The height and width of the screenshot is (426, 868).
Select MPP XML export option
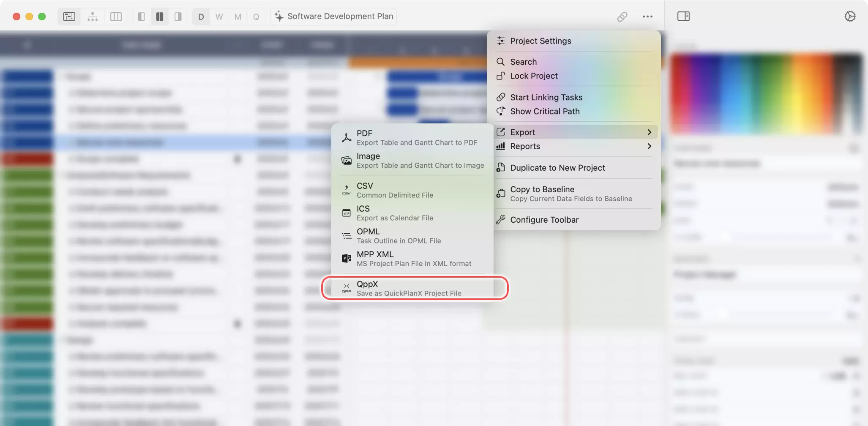[x=414, y=259]
